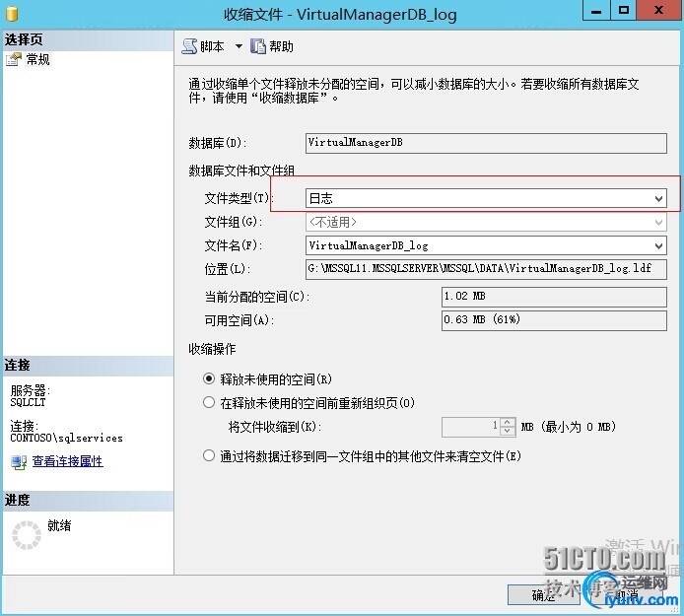Click the 可用空间 field 0.63 MB
Screen dimensions: 684x616
pyautogui.click(x=554, y=320)
